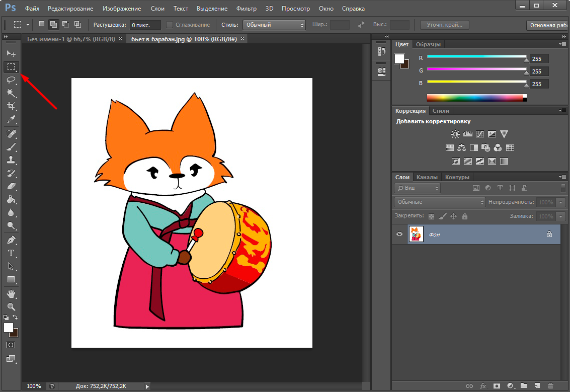Screen dimensions: 570x392
Task: Select the Healing Brush tool
Action: tap(11, 134)
